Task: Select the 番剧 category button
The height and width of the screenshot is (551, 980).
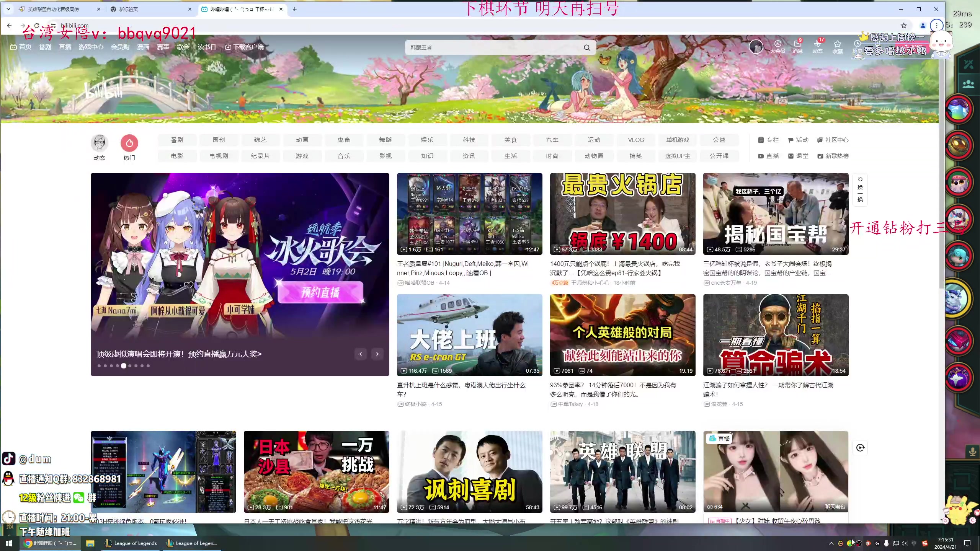Action: click(x=177, y=140)
